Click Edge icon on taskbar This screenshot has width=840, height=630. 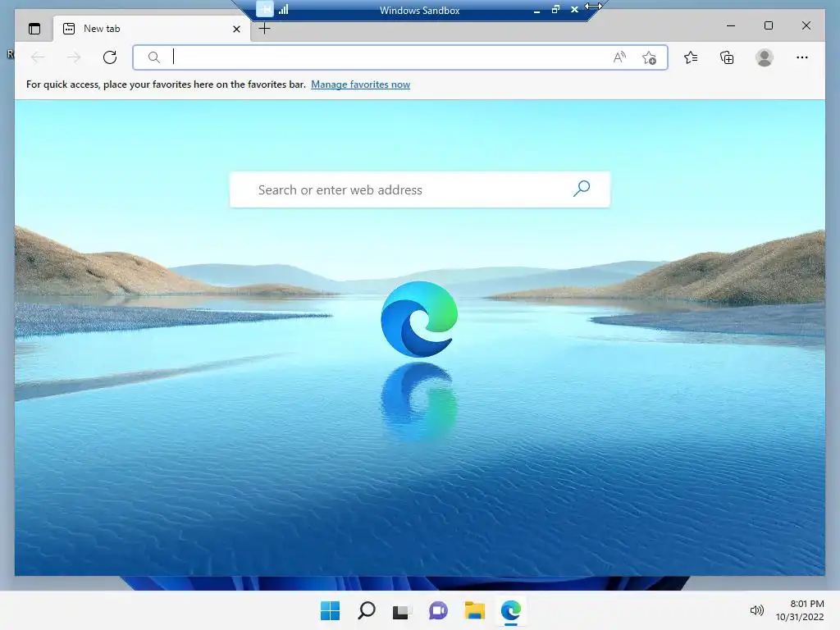pos(511,610)
